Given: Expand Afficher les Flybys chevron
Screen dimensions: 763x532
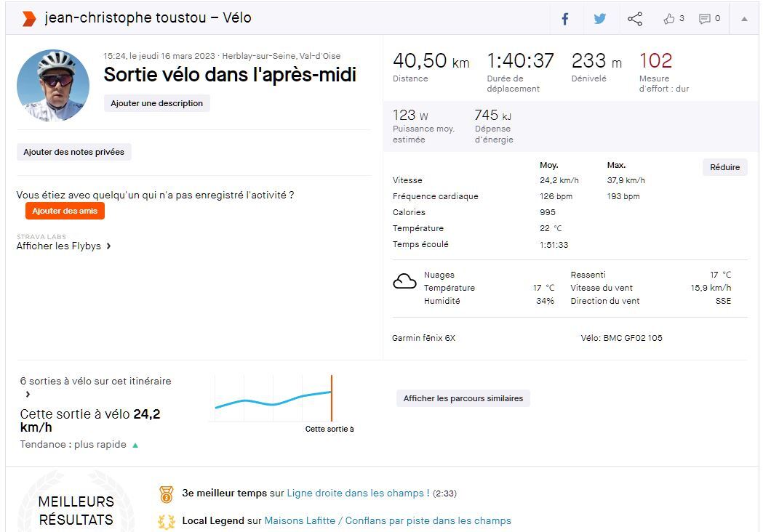Looking at the screenshot, I should coord(108,246).
